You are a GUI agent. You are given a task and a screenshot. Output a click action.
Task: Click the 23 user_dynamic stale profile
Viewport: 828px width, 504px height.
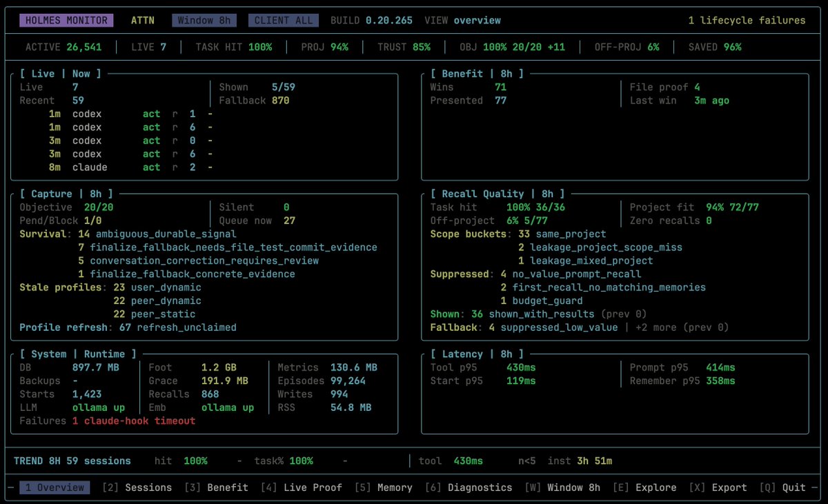point(157,288)
